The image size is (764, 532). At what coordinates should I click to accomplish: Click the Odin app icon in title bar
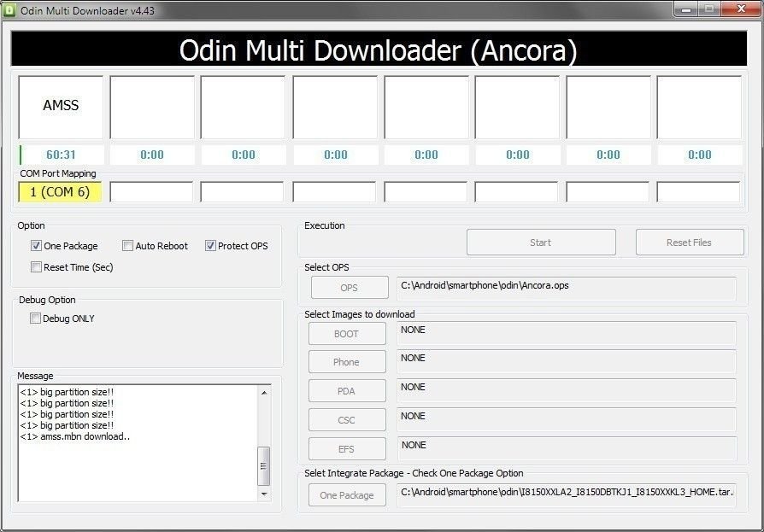9,9
